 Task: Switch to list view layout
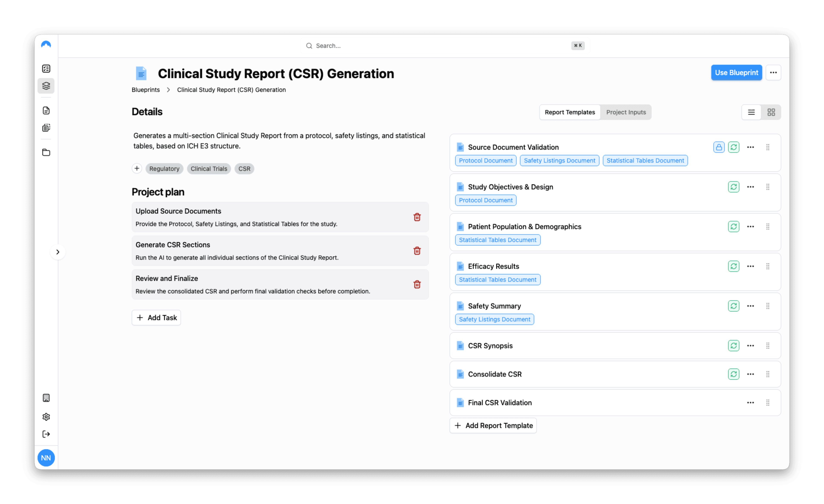(x=751, y=112)
